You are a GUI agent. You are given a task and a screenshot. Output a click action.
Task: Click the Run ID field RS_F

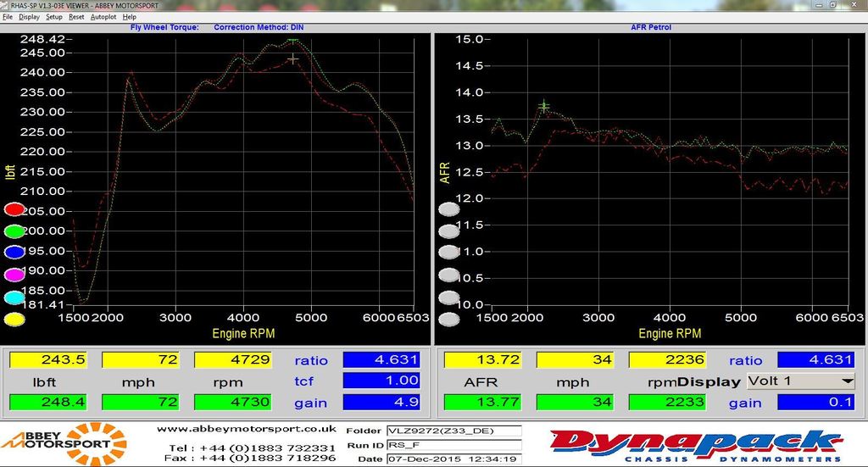tap(454, 445)
